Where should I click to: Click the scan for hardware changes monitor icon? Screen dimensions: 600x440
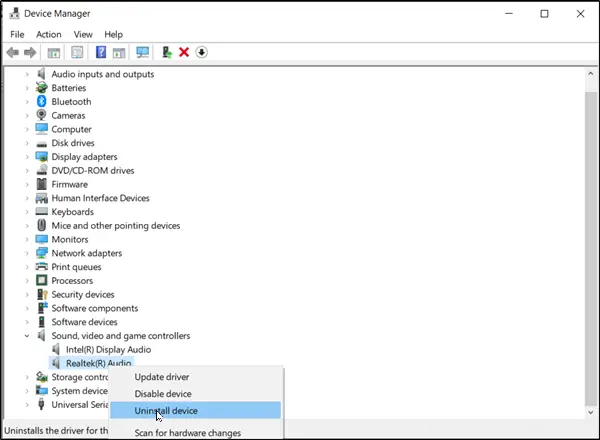point(142,52)
